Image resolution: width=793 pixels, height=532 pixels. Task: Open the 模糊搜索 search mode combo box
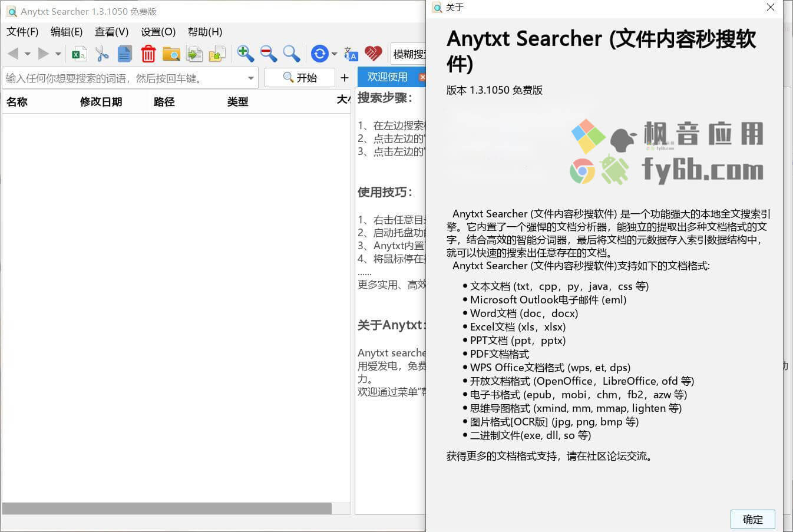[x=408, y=54]
